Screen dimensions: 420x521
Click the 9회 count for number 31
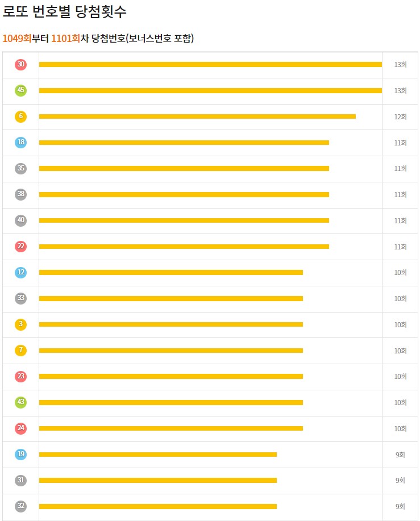pyautogui.click(x=401, y=481)
